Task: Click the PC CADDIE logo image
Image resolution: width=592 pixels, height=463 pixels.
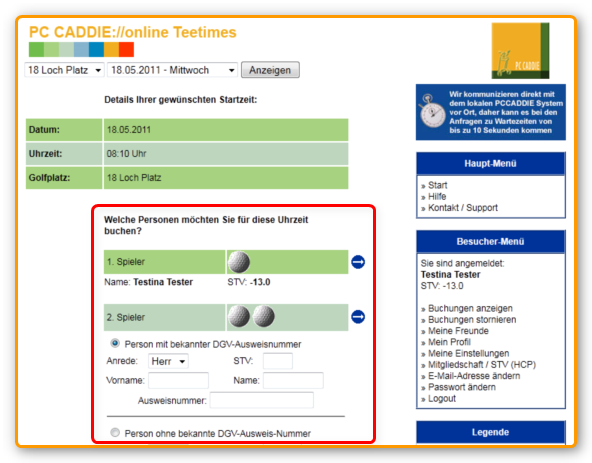Action: [x=520, y=51]
